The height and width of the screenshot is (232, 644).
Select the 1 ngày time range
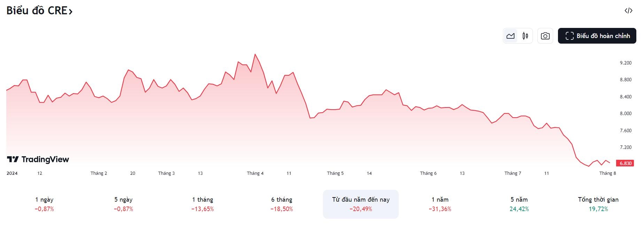coord(44,204)
